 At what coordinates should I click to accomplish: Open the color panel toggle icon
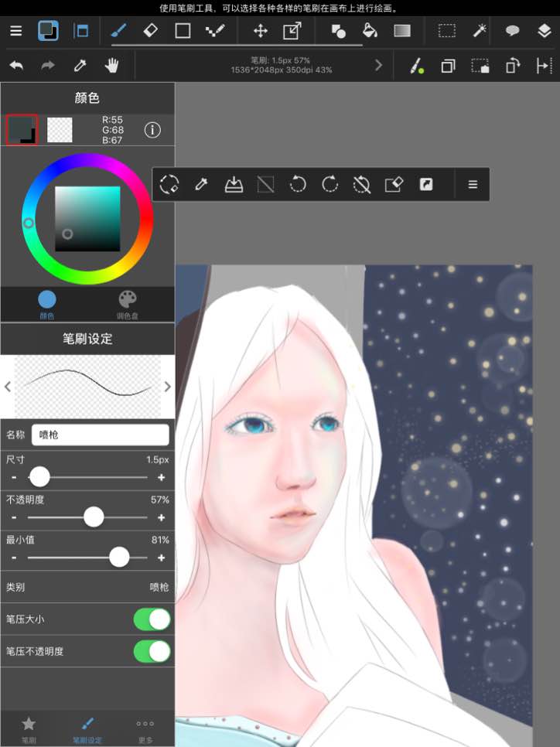[x=48, y=31]
